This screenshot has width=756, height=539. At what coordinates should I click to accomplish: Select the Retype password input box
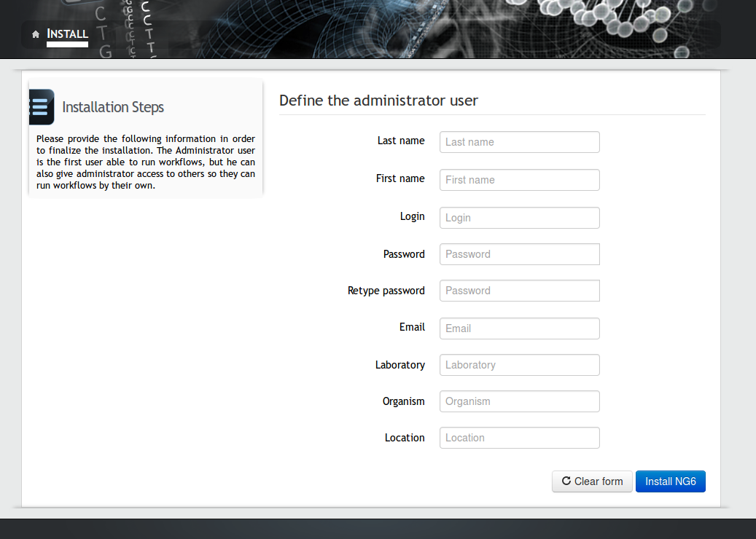(519, 291)
